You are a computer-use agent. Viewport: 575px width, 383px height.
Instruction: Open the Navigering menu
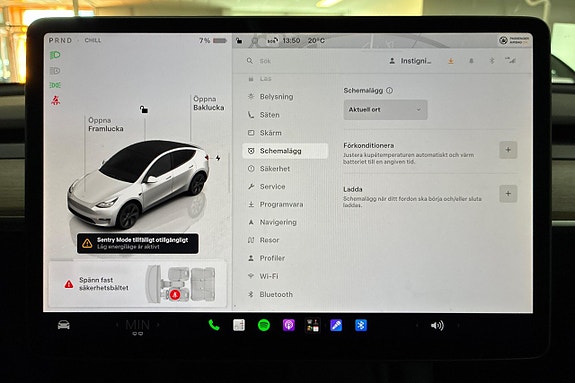pyautogui.click(x=285, y=222)
